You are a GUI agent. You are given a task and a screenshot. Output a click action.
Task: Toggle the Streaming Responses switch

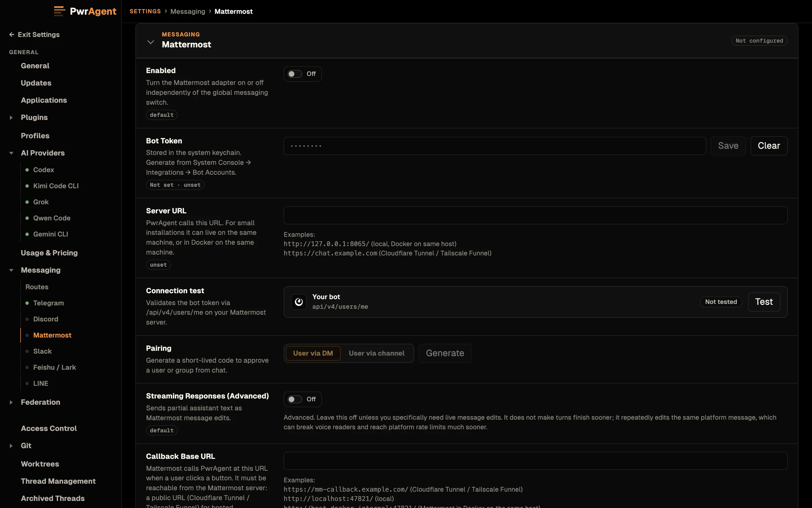pyautogui.click(x=295, y=399)
